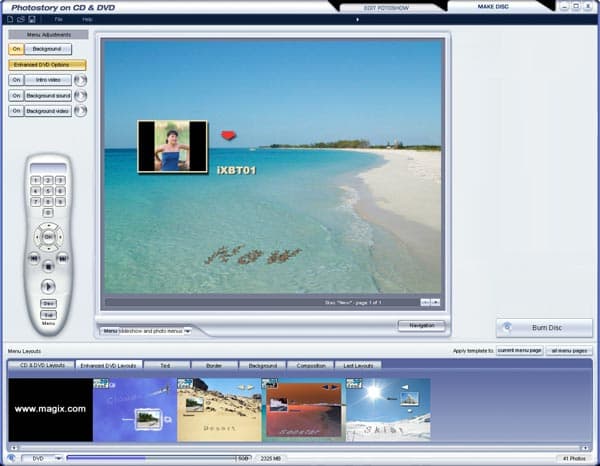Choose the blue sky airplane layout thumbnail
The image size is (600, 466).
(135, 410)
